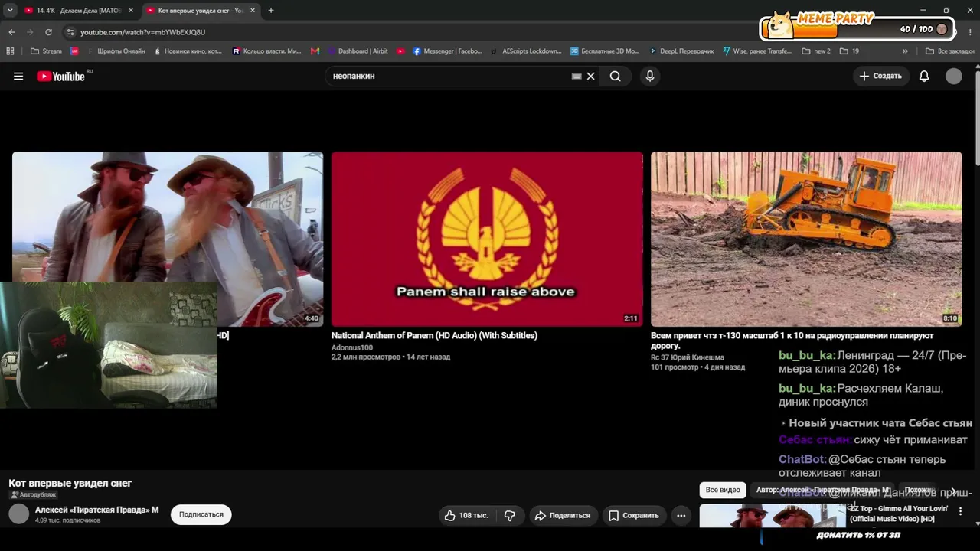Image resolution: width=980 pixels, height=551 pixels.
Task: Close the Кот впервые увидел снег tab
Action: 253,11
